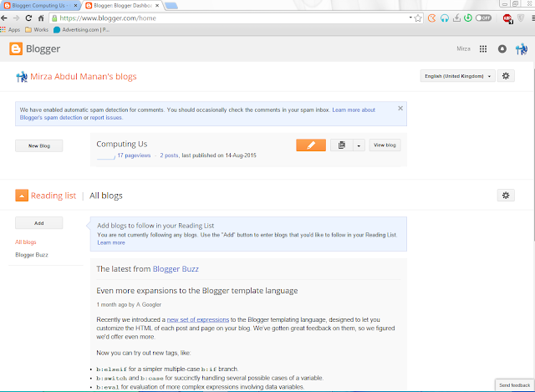Select Blogger Buzz in reading list sidebar
Screen dimensions: 535x392
pyautogui.click(x=32, y=255)
